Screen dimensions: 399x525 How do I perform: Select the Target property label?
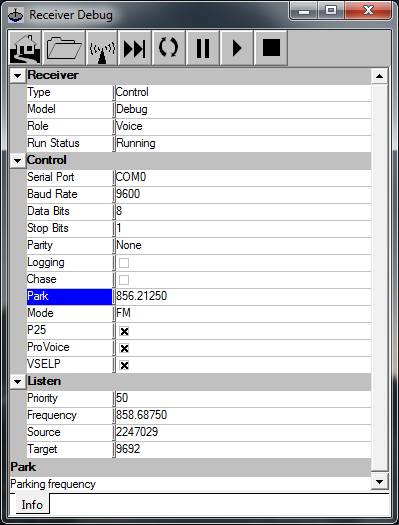pyautogui.click(x=42, y=449)
